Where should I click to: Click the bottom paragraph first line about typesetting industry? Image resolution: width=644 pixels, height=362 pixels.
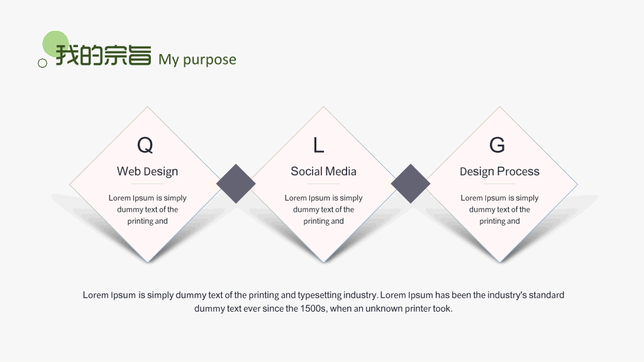click(x=323, y=295)
